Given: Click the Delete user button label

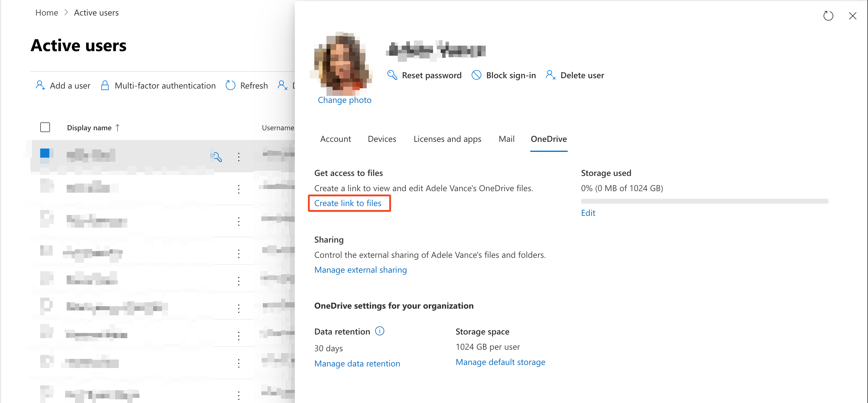Looking at the screenshot, I should click(x=582, y=75).
